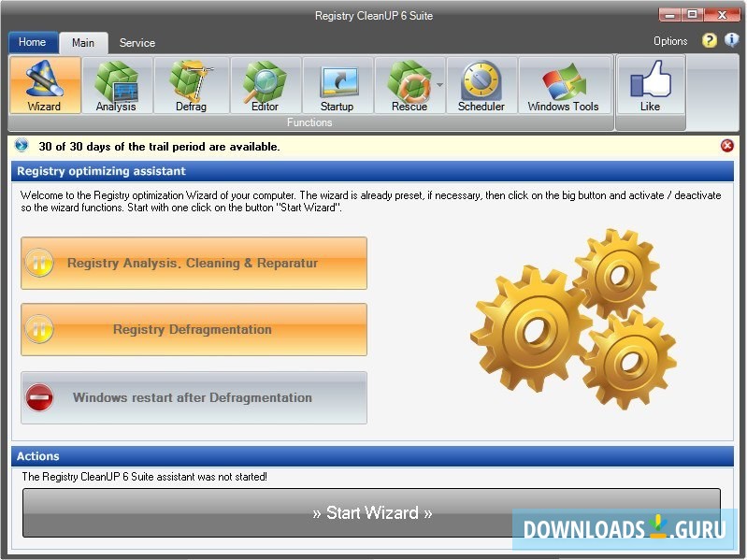Viewport: 747px width, 560px height.
Task: Minimize the Registry CleanUP window
Action: click(x=669, y=15)
